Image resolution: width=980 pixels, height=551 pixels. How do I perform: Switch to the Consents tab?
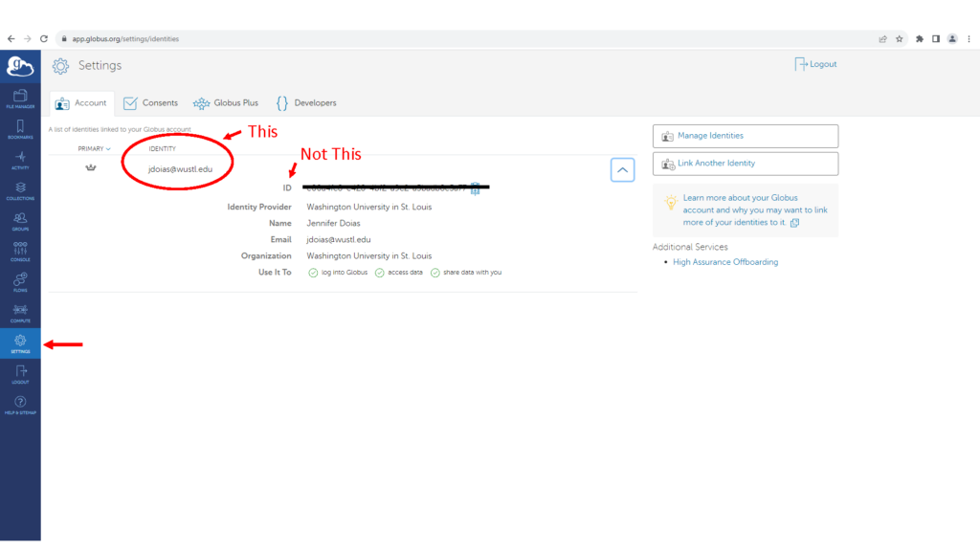point(150,103)
